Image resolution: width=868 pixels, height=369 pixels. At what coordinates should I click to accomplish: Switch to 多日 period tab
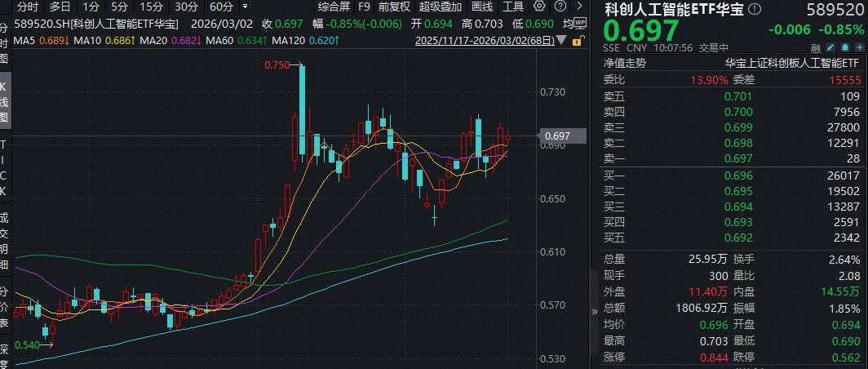[60, 7]
